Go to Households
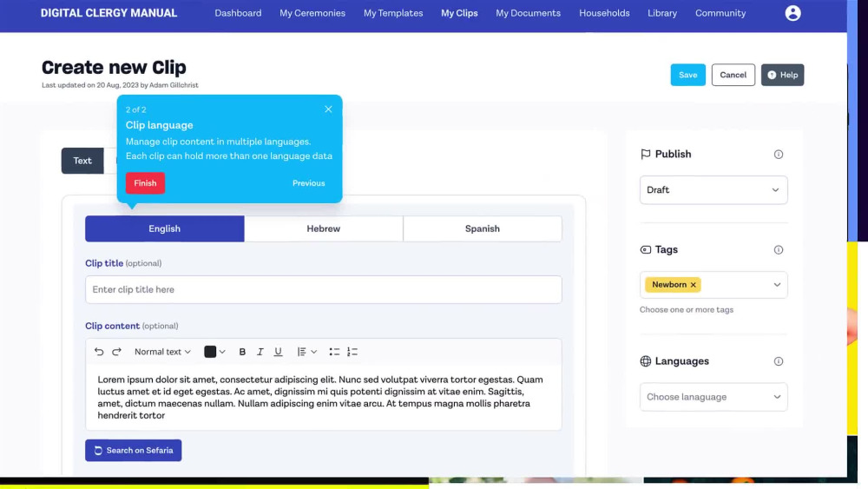Viewport: 868px width, 489px height. (x=604, y=13)
